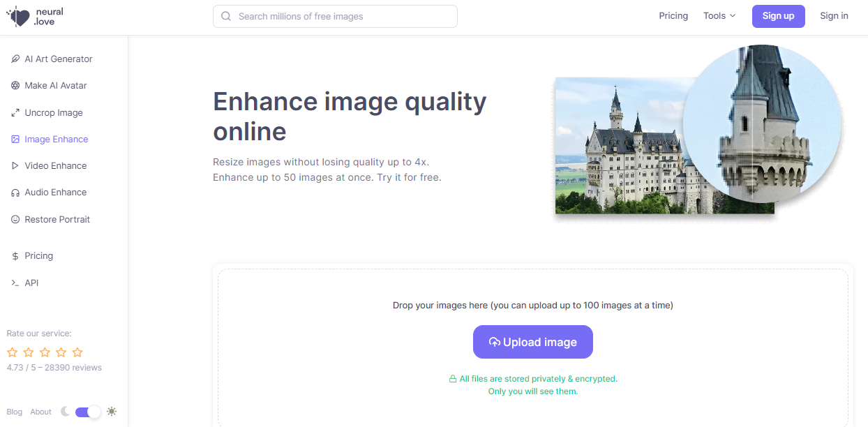The width and height of the screenshot is (868, 427).
Task: Click the Restore Portrait smiley icon
Action: click(15, 220)
